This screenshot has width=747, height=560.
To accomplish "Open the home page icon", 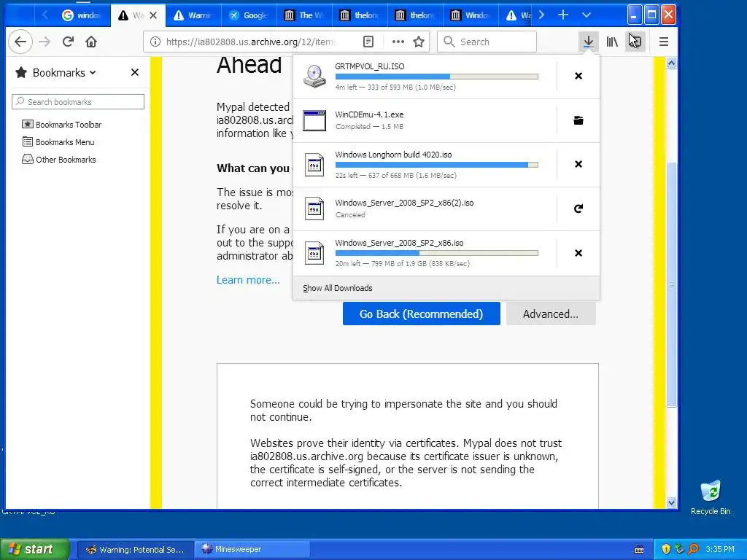I will pyautogui.click(x=91, y=42).
